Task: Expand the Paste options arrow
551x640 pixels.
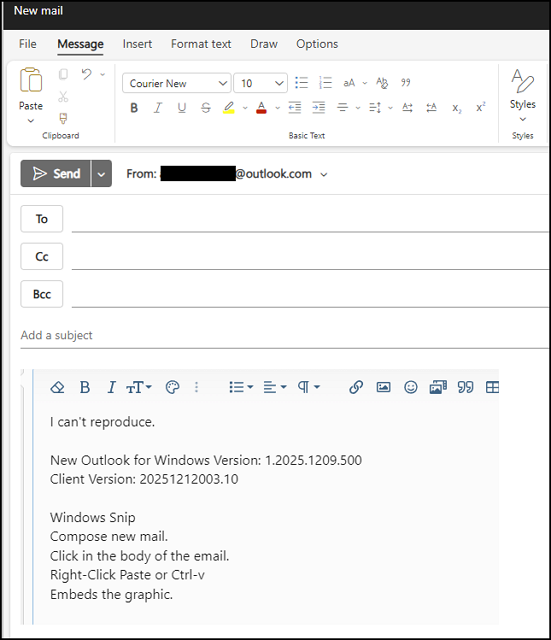Action: pyautogui.click(x=31, y=121)
